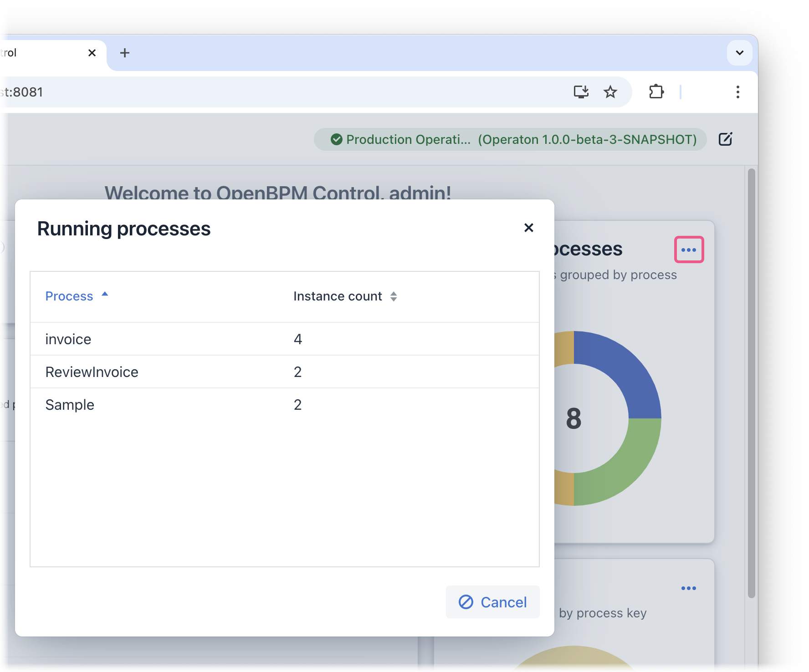Open browser extensions menu
809x672 pixels.
[656, 92]
